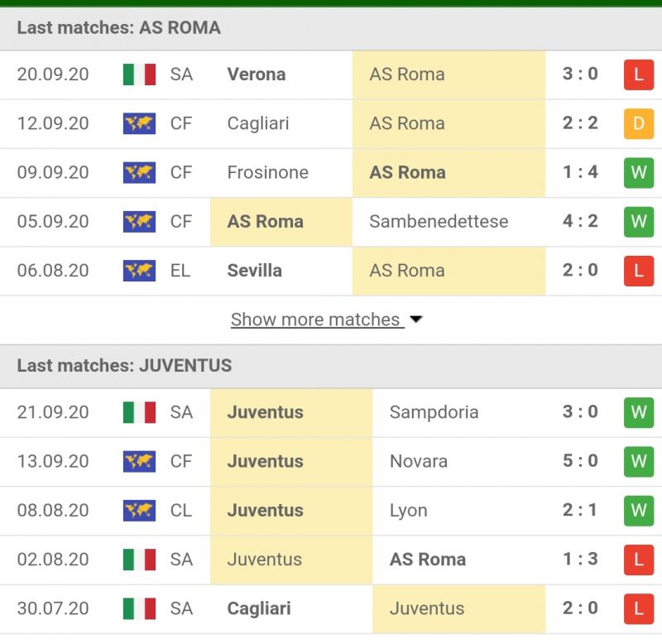Click the red L badge for Verona match
This screenshot has width=662, height=644.
coord(638,74)
